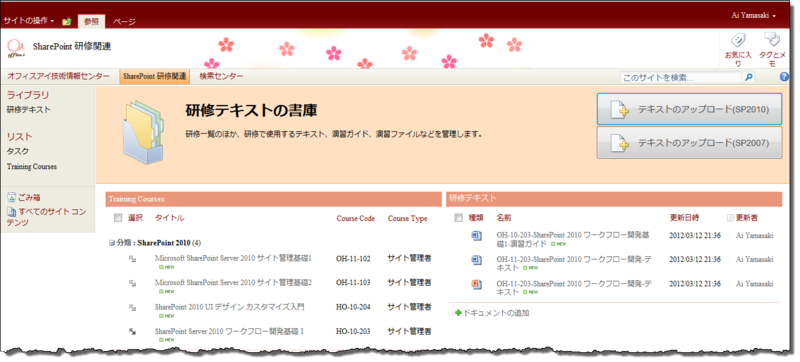Open タスク list in left navigation
This screenshot has width=800, height=362.
pyautogui.click(x=18, y=151)
